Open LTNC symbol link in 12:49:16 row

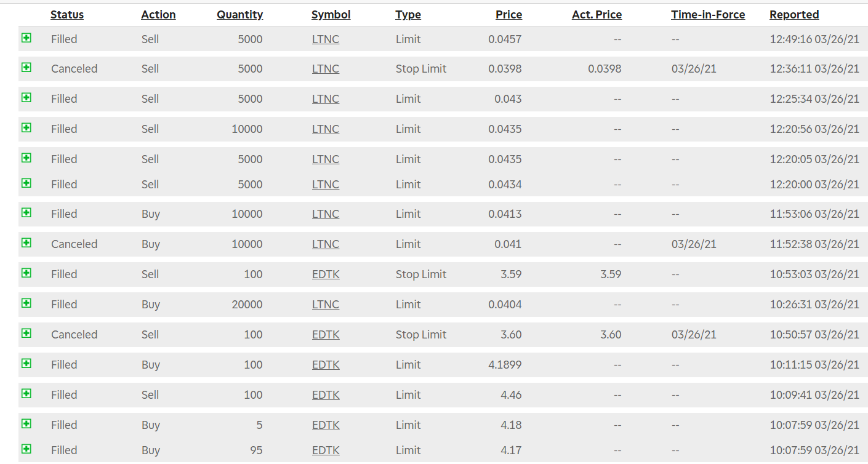[x=325, y=39]
